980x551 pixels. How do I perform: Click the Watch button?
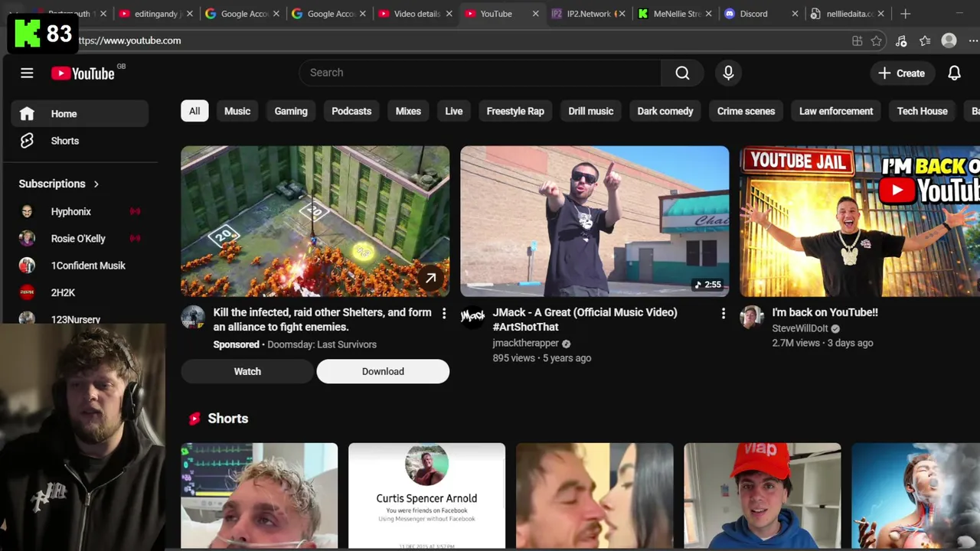247,371
